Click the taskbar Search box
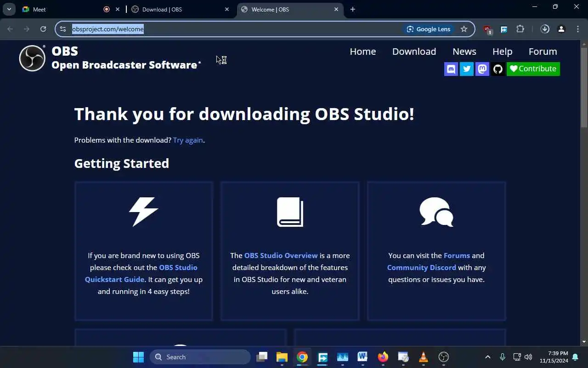This screenshot has height=368, width=588. (200, 357)
